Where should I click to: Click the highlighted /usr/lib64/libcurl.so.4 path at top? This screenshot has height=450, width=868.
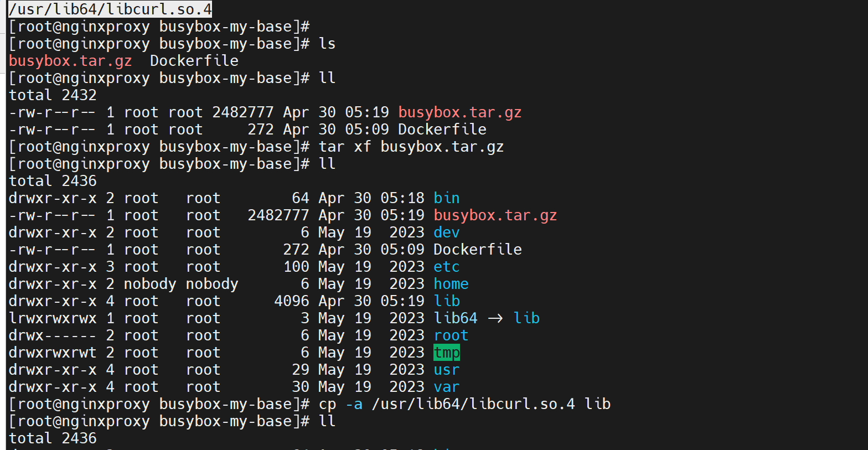click(110, 9)
